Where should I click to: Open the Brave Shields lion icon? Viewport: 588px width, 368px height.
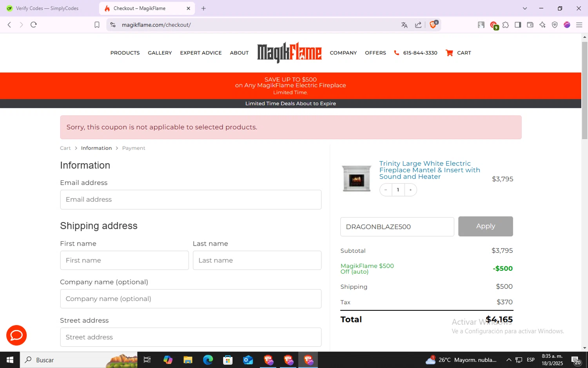[434, 24]
